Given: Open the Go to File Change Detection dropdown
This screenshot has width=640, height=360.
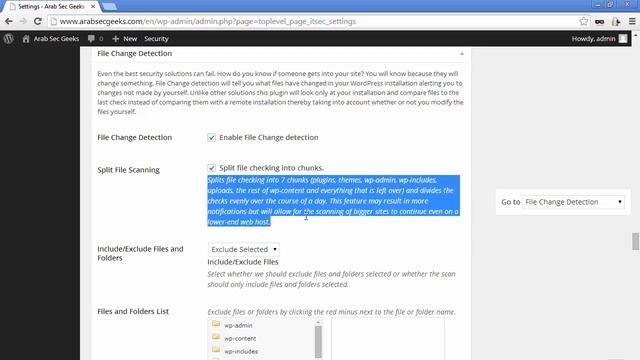Looking at the screenshot, I should 573,202.
